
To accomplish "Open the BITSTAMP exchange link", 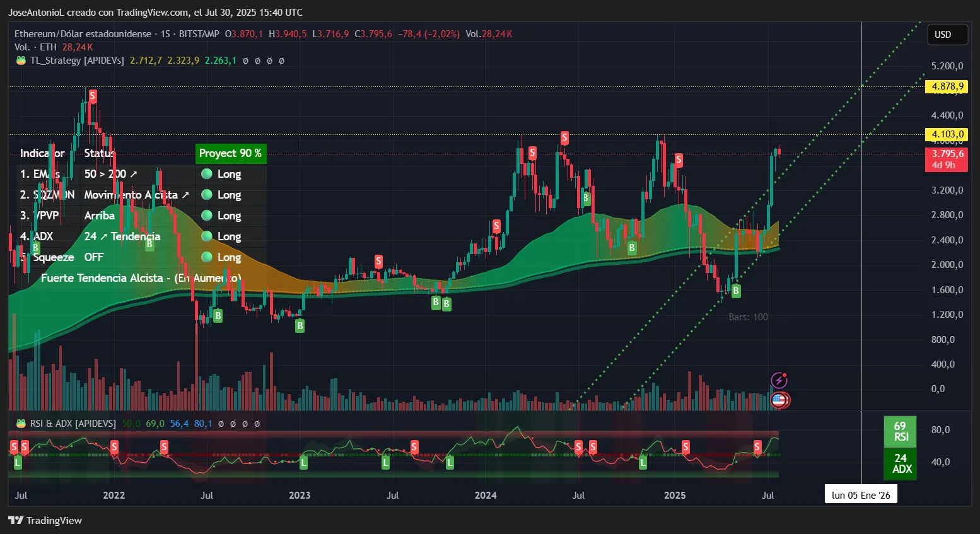I will point(199,33).
